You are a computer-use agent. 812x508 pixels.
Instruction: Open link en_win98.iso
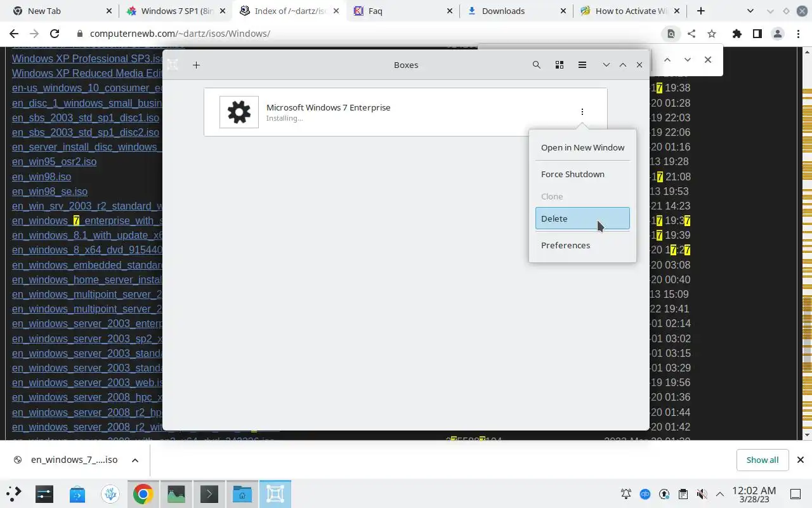(41, 177)
